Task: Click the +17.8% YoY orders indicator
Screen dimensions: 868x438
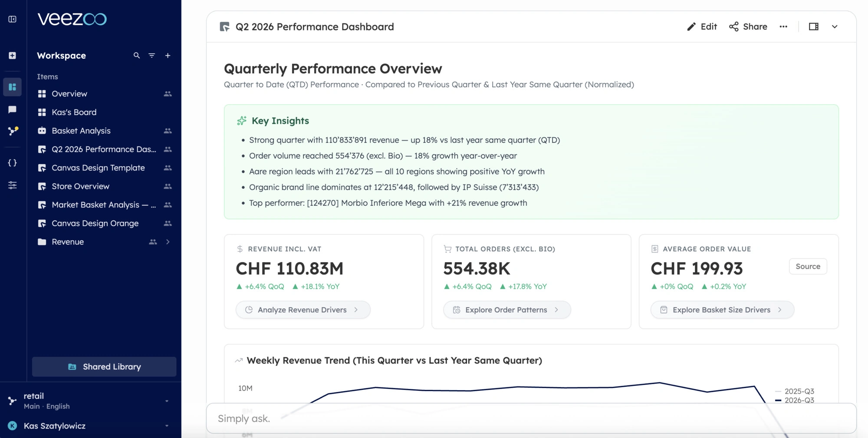Action: tap(523, 287)
